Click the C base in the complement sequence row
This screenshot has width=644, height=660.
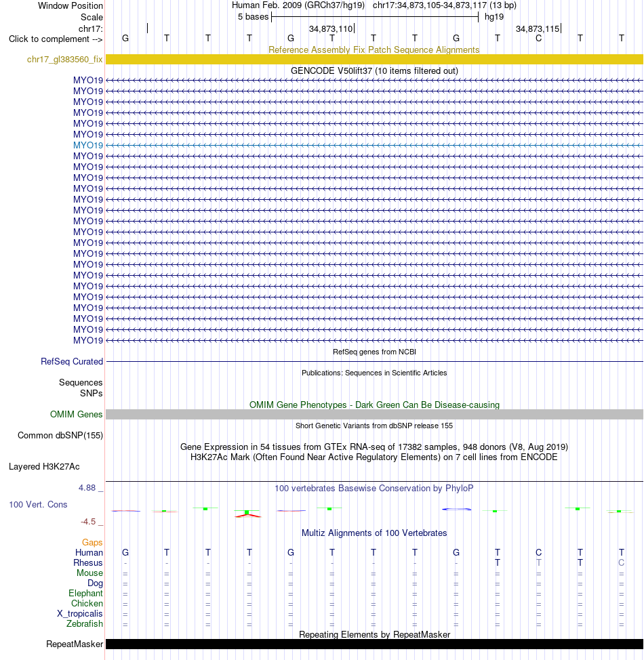[538, 39]
